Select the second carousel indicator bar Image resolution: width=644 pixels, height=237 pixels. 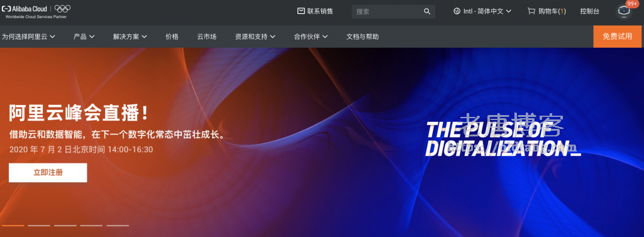tap(39, 226)
